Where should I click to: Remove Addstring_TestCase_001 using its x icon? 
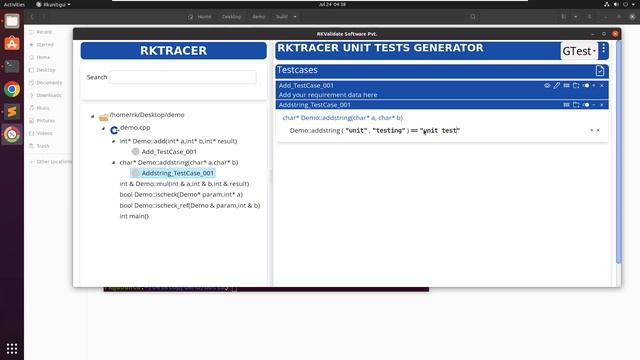point(602,105)
